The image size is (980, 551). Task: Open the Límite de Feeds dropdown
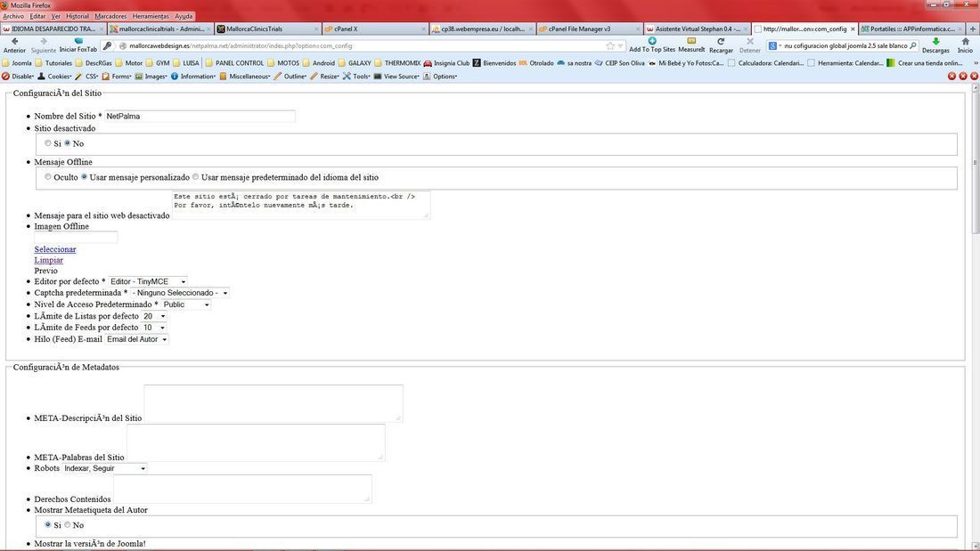[x=154, y=328]
